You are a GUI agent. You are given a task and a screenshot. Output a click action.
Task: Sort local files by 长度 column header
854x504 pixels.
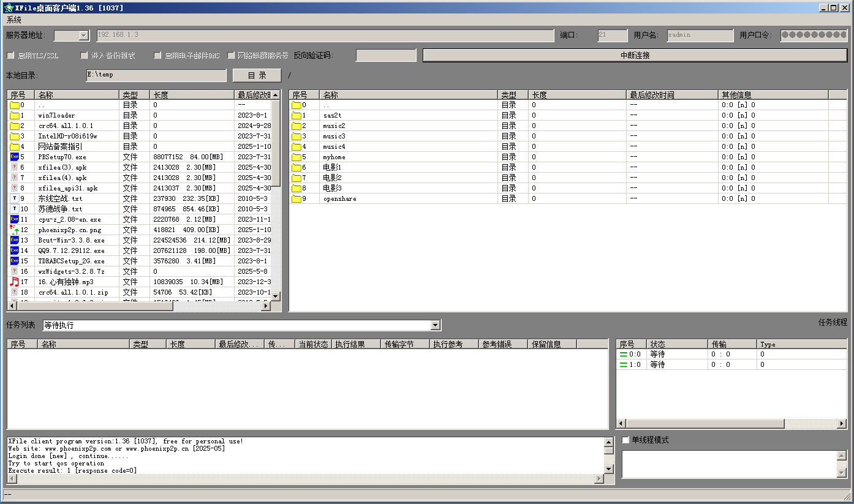click(x=191, y=95)
